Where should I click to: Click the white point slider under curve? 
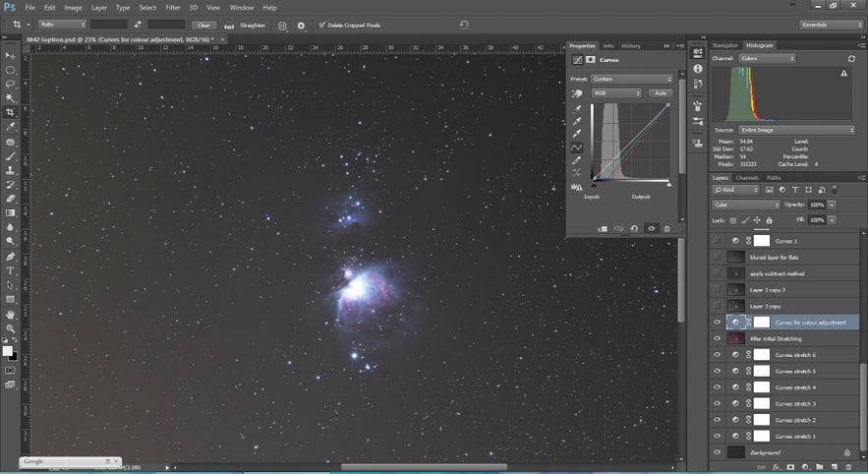point(668,185)
